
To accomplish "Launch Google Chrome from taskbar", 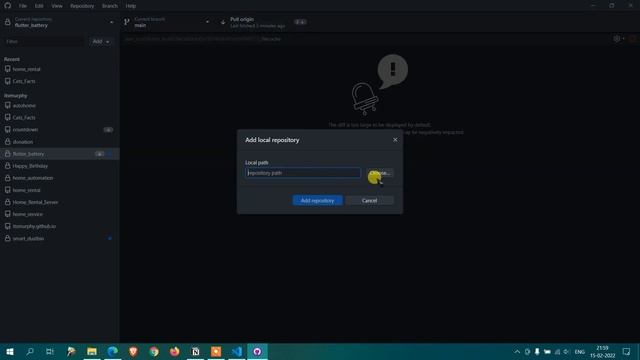I will tap(154, 351).
